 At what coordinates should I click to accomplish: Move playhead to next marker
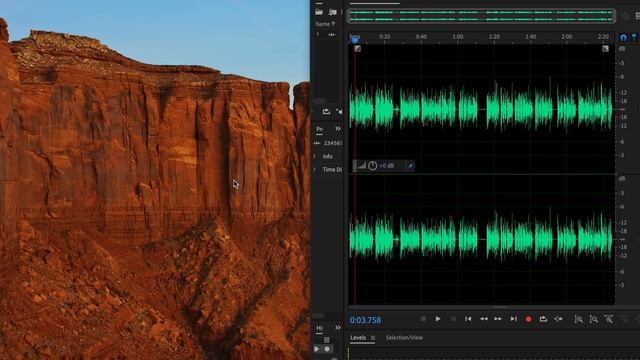[513, 319]
